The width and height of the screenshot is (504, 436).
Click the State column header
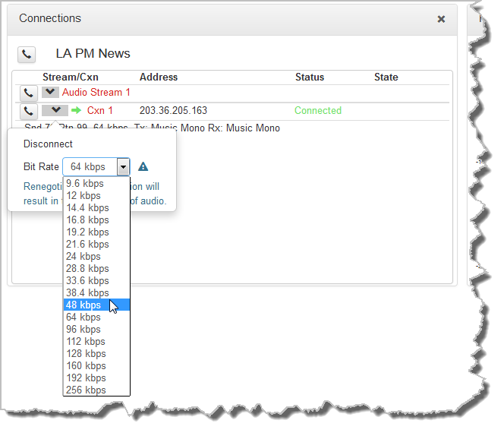386,77
